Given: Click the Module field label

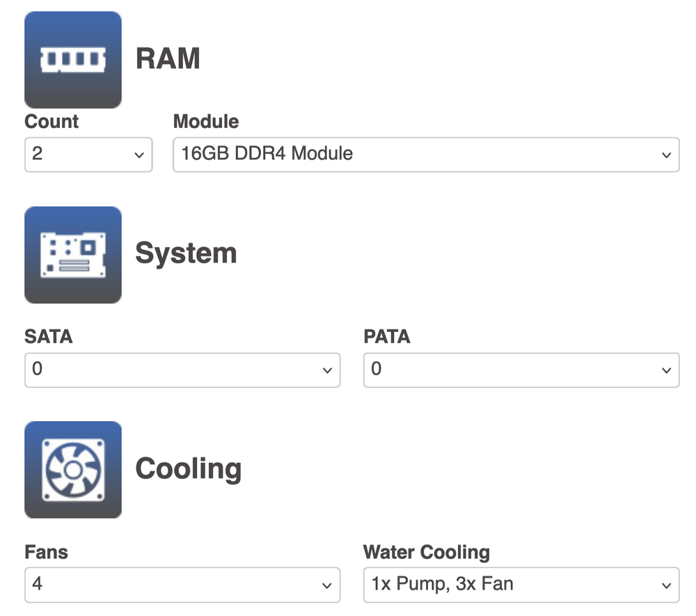Looking at the screenshot, I should pyautogui.click(x=206, y=122).
